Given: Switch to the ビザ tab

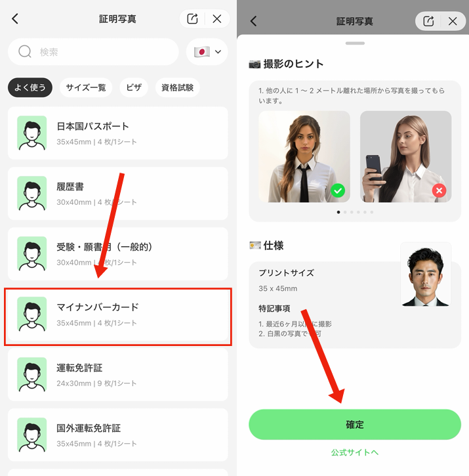Looking at the screenshot, I should (134, 87).
